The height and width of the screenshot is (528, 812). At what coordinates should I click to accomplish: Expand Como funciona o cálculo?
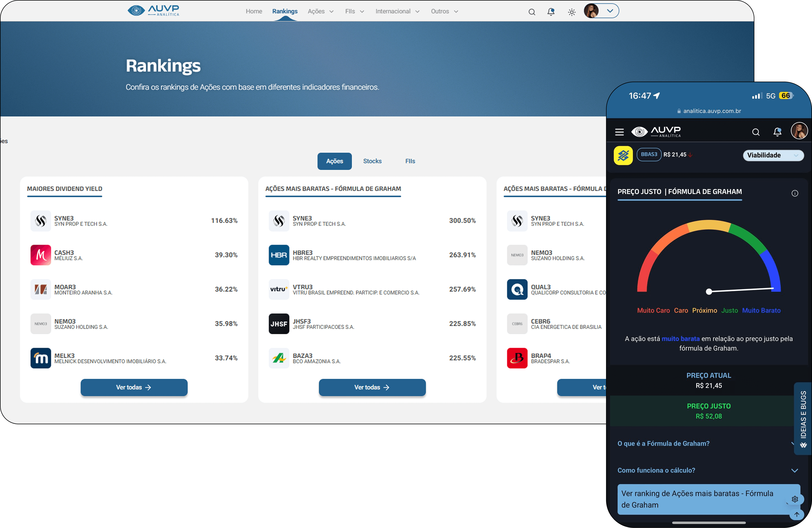coord(708,470)
